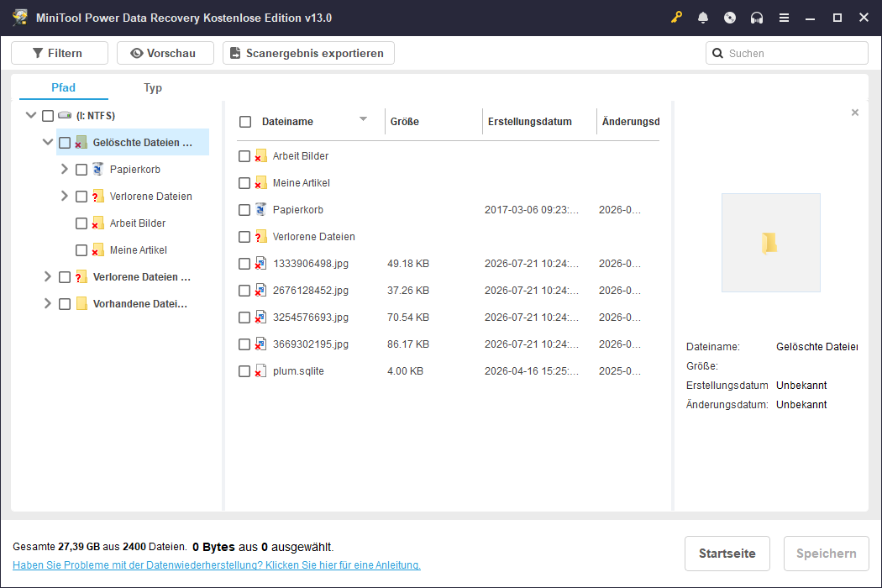Check the Vorhandene Dateien tree checkbox

pyautogui.click(x=65, y=304)
